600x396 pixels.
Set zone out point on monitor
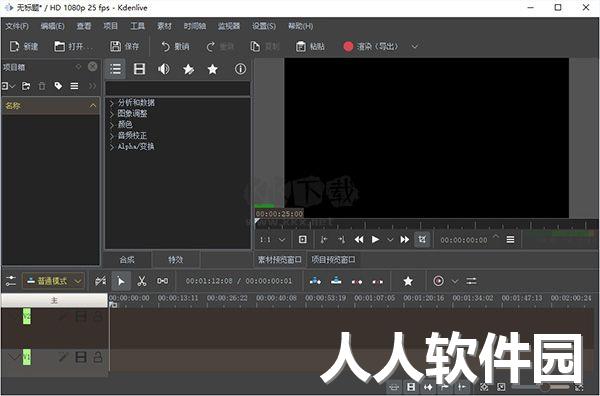(341, 240)
